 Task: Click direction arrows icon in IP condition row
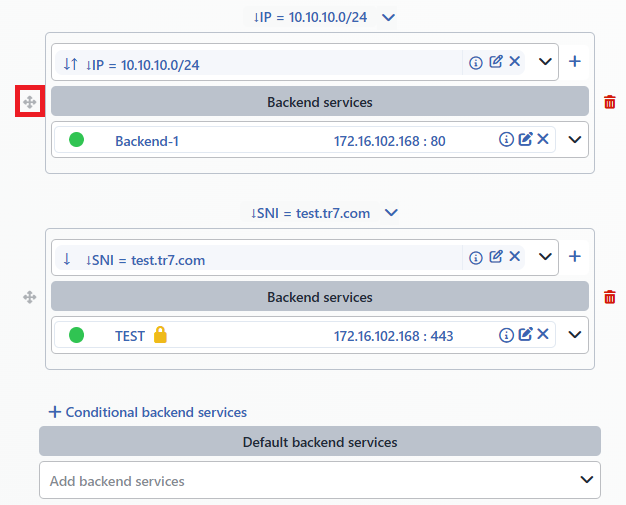[x=71, y=63]
